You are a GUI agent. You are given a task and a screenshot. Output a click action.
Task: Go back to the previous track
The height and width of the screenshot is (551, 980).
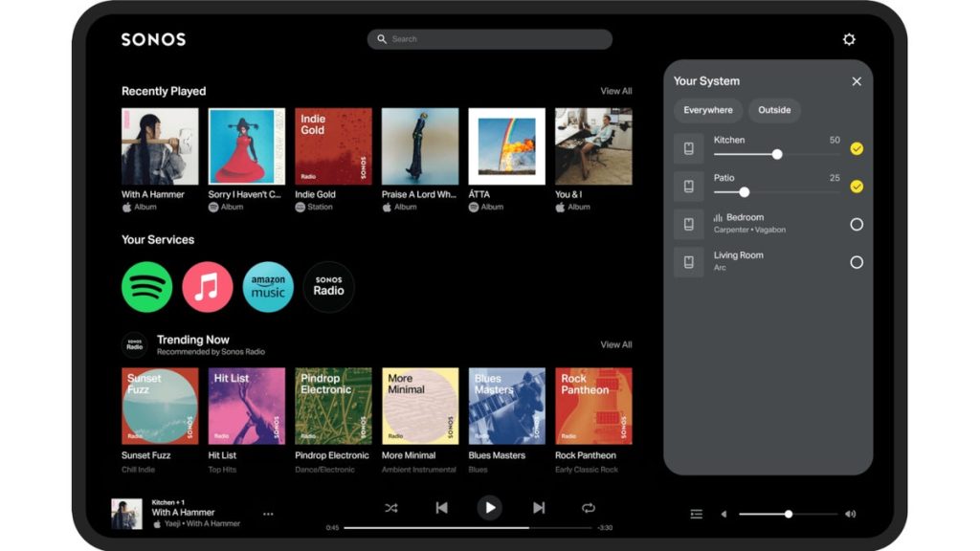click(x=441, y=508)
